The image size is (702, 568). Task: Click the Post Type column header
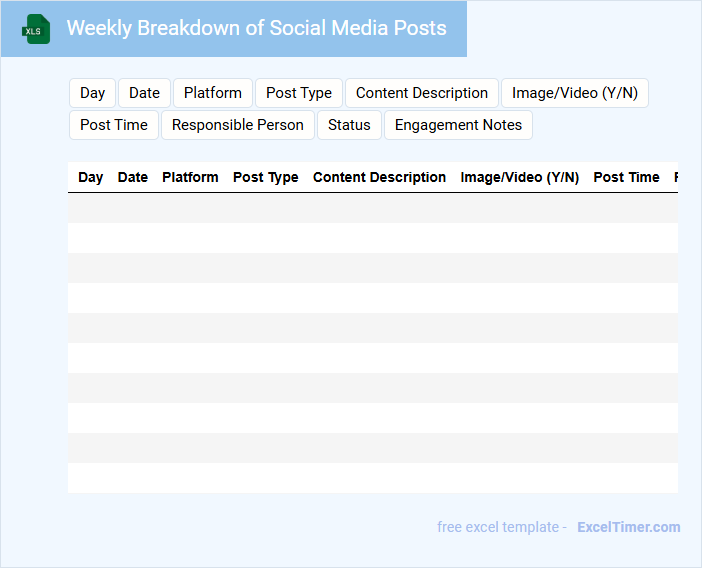(266, 177)
